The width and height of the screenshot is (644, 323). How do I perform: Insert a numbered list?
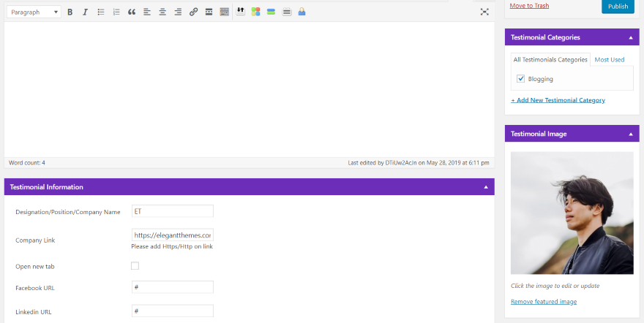(x=116, y=12)
